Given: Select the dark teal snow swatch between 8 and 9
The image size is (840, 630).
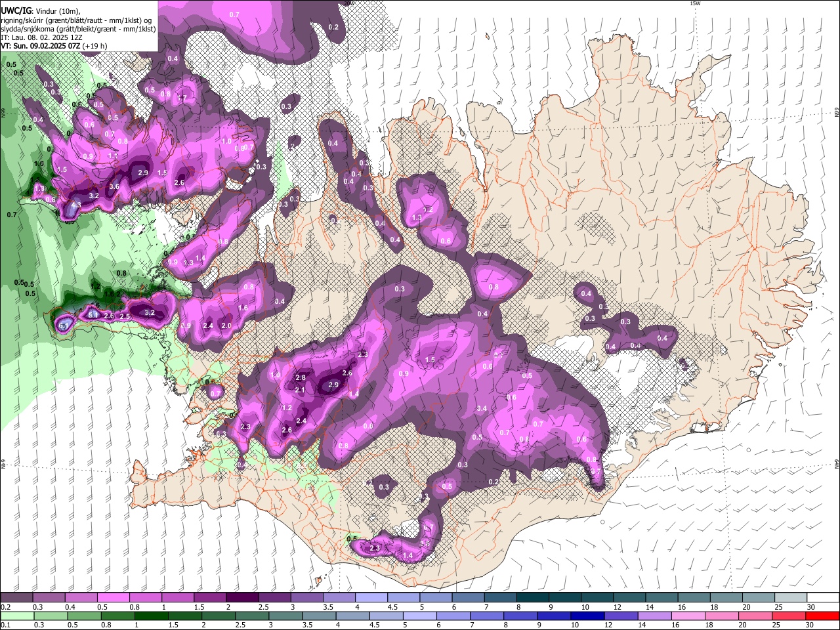Looking at the screenshot, I should point(532,597).
